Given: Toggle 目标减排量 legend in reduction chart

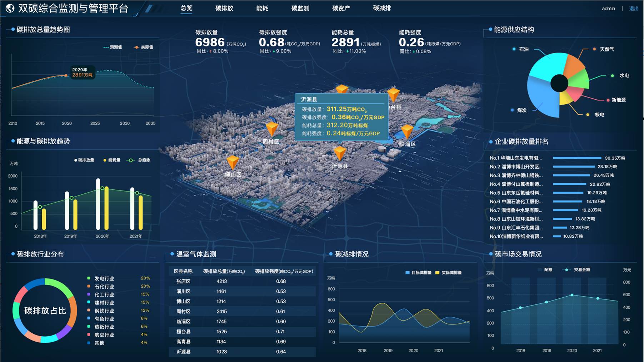Looking at the screenshot, I should 418,273.
